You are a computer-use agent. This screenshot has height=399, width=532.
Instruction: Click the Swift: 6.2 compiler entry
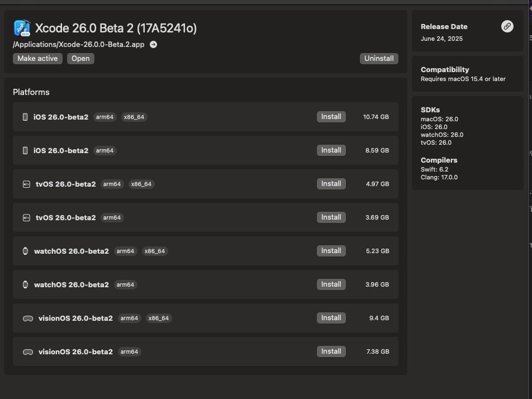pos(434,169)
